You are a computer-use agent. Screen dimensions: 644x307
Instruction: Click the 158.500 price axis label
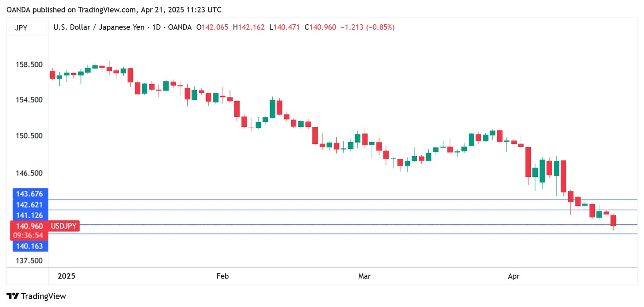(x=29, y=65)
